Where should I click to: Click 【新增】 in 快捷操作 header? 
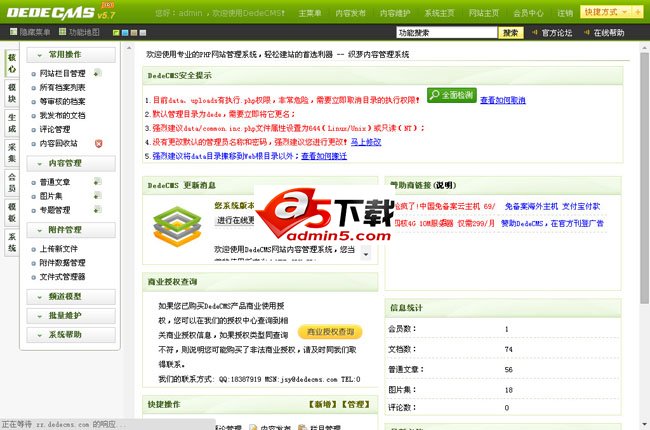tap(322, 404)
